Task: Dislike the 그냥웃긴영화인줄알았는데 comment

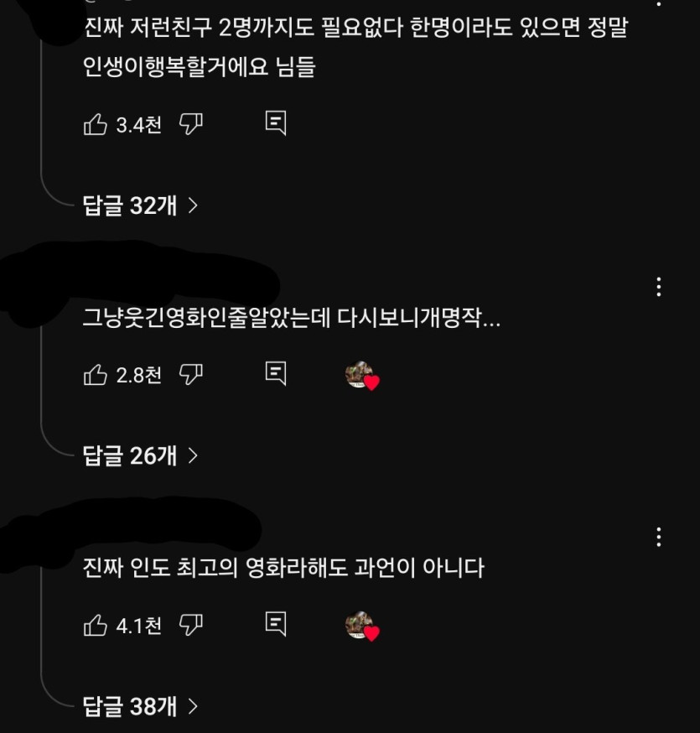Action: [191, 375]
